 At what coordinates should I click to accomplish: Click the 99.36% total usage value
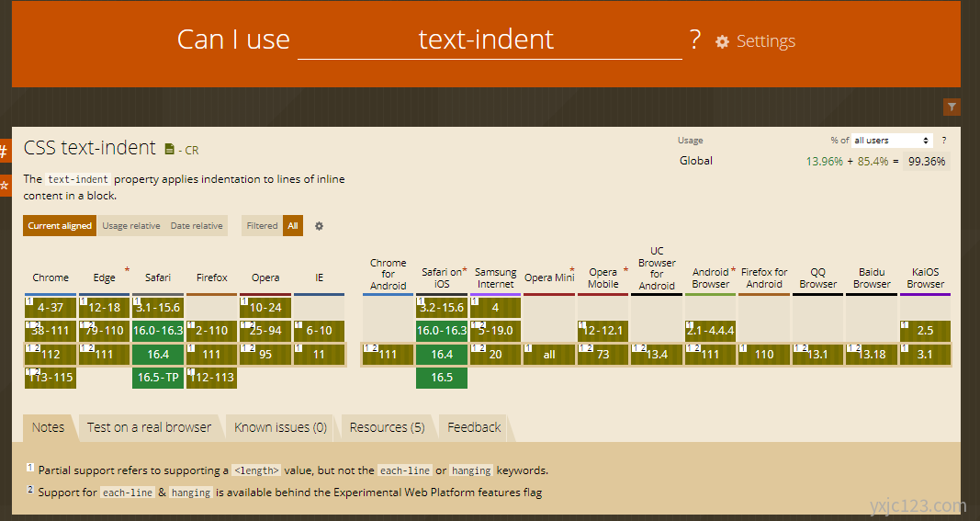pos(926,162)
